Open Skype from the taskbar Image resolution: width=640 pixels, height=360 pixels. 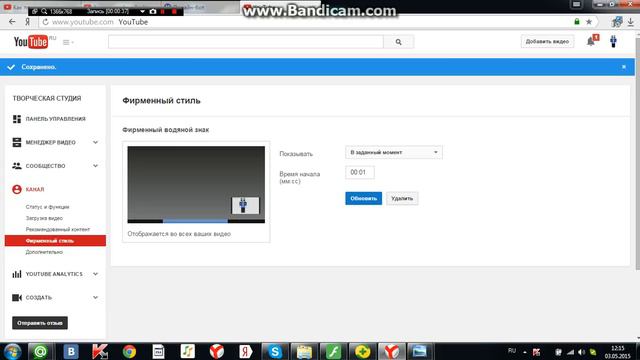(275, 351)
